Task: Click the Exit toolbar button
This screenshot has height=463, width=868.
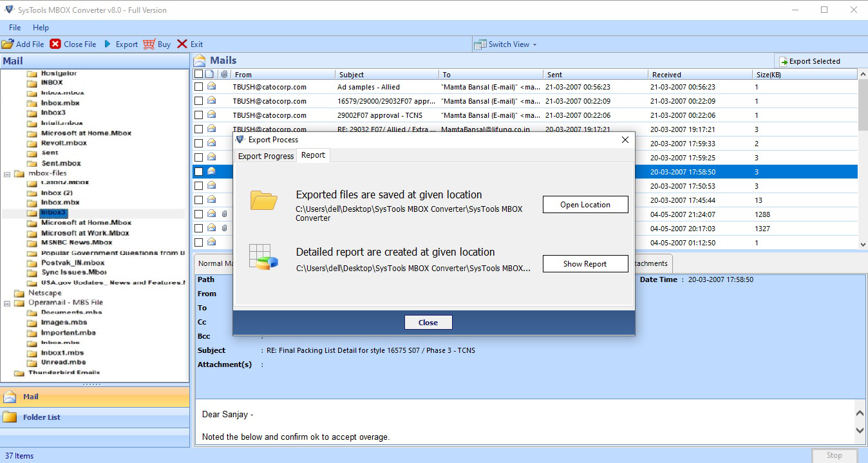Action: pyautogui.click(x=190, y=44)
